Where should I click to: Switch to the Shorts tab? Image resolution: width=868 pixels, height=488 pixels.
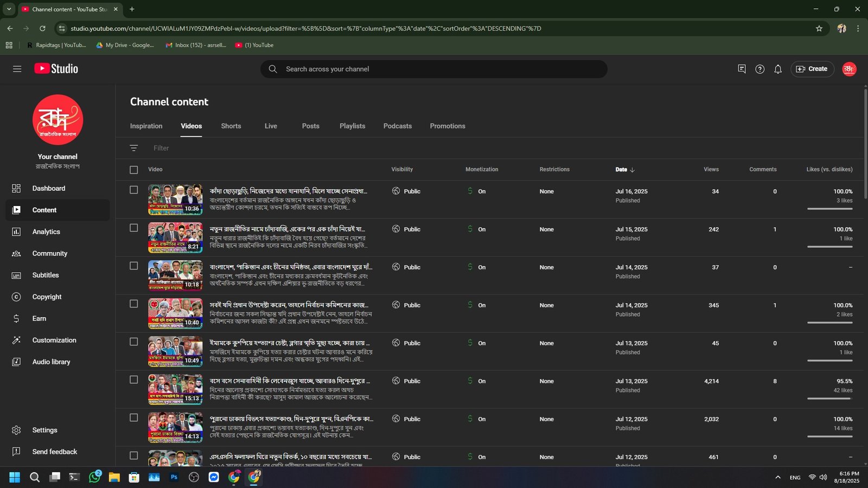231,126
